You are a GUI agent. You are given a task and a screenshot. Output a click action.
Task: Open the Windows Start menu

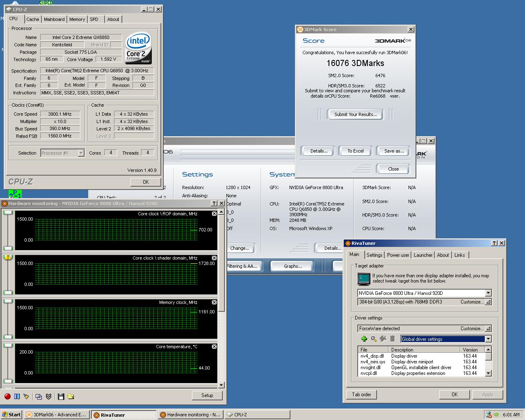11,415
